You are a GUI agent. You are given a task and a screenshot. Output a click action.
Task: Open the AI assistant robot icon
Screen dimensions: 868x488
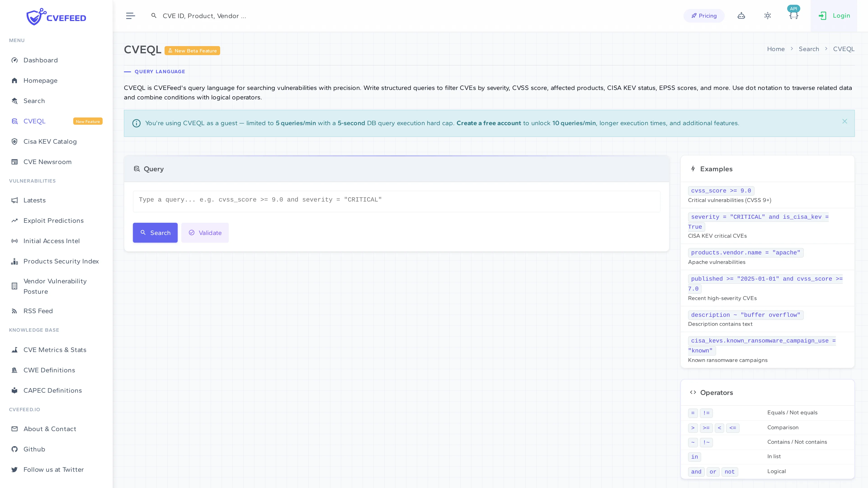coord(741,16)
